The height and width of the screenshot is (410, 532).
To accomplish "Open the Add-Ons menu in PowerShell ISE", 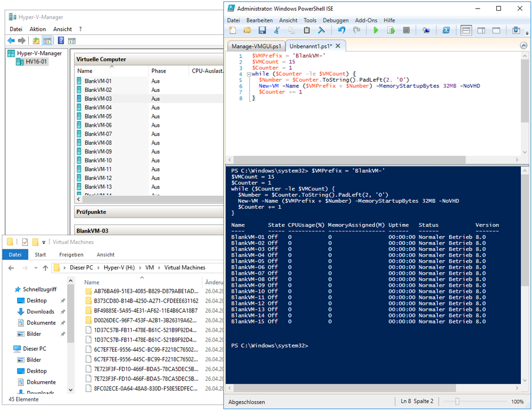I will 366,20.
